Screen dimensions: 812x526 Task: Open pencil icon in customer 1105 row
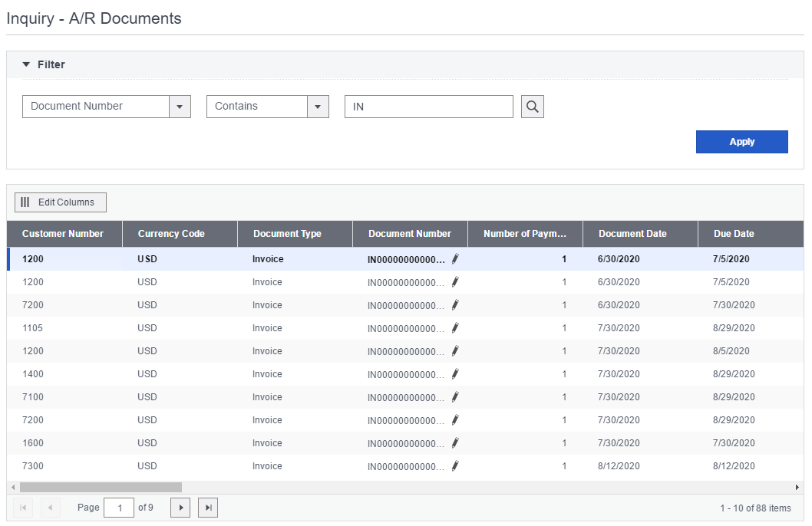(x=455, y=328)
